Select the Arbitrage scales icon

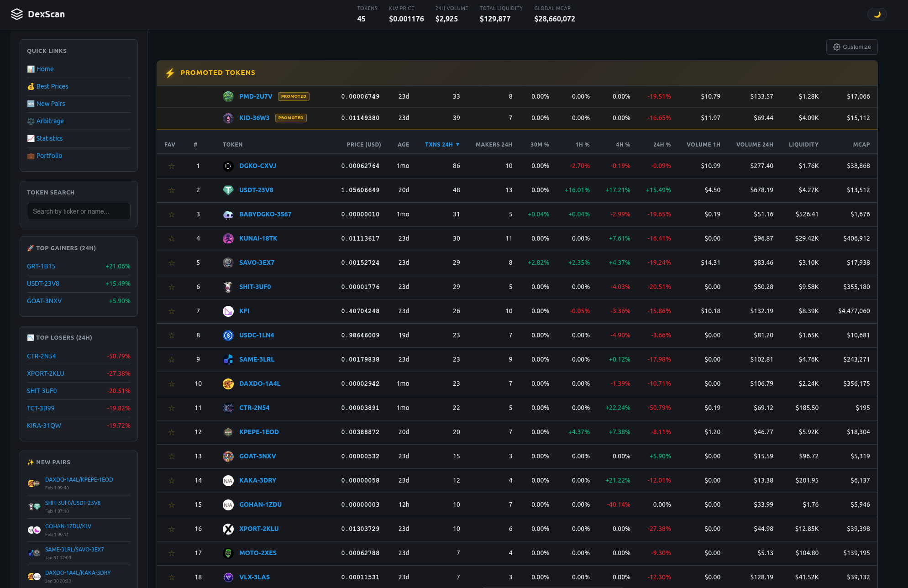(31, 121)
